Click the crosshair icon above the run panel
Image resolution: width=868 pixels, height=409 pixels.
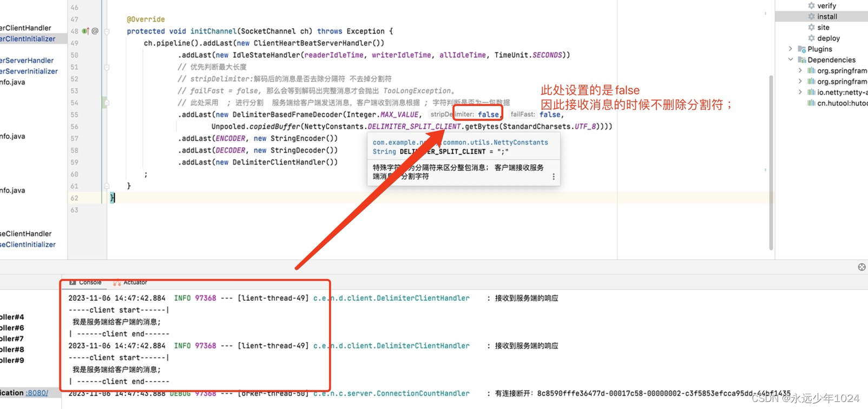[x=862, y=267]
